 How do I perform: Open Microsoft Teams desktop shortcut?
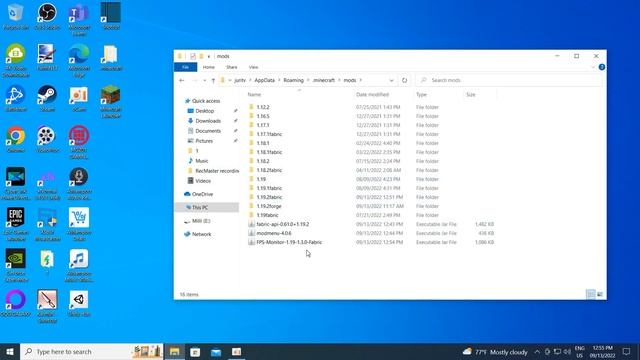click(x=79, y=19)
